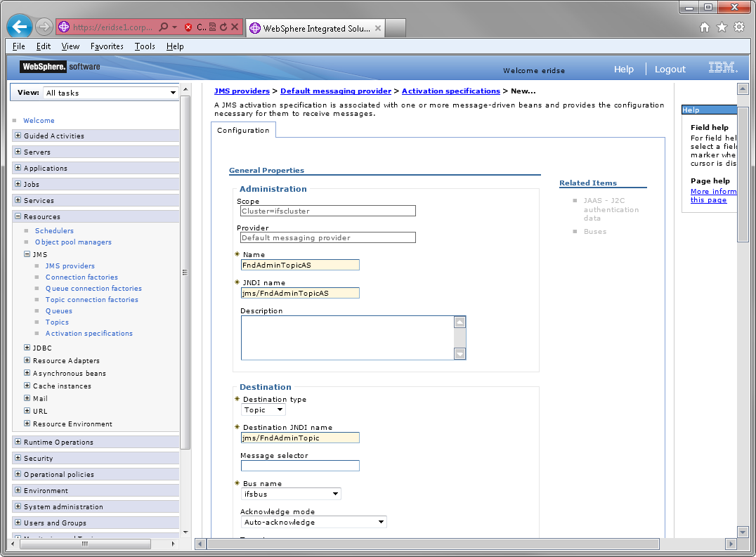Open the browser Home page icon
This screenshot has width=756, height=557.
tap(705, 27)
